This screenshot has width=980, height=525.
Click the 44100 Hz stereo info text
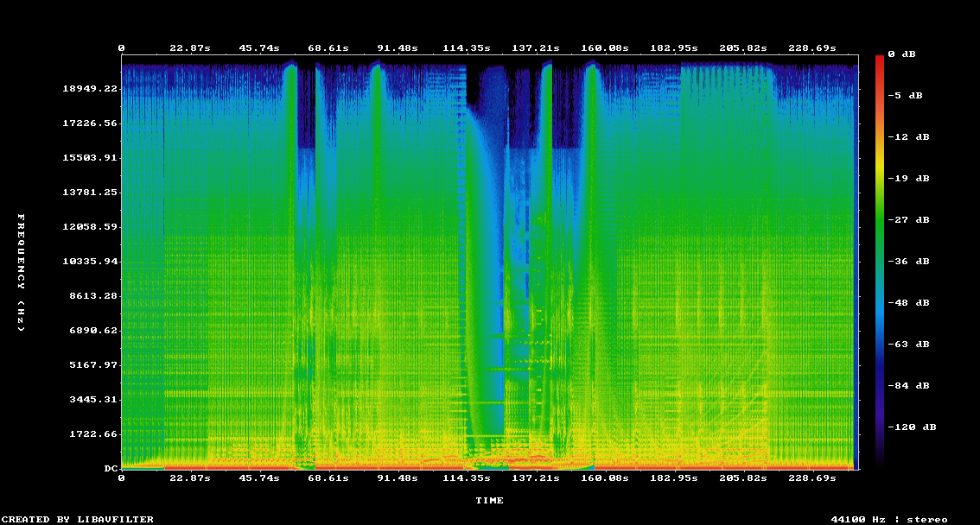tap(889, 519)
